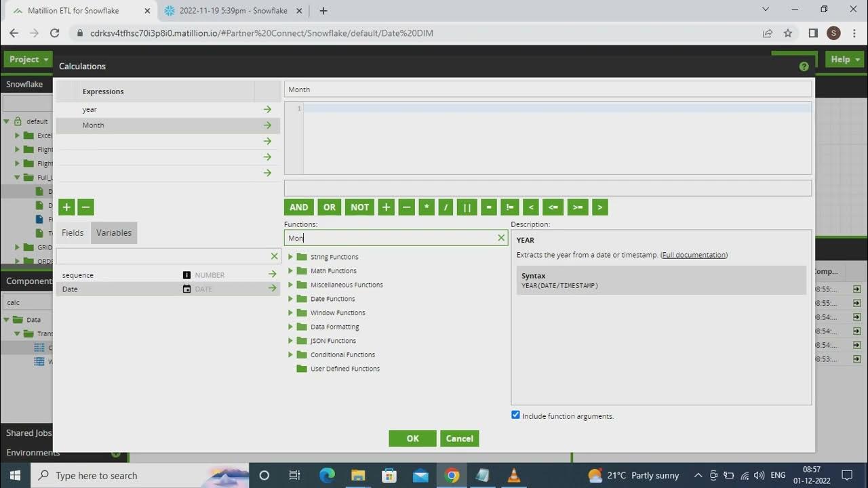Click the AND operator button

tap(298, 207)
